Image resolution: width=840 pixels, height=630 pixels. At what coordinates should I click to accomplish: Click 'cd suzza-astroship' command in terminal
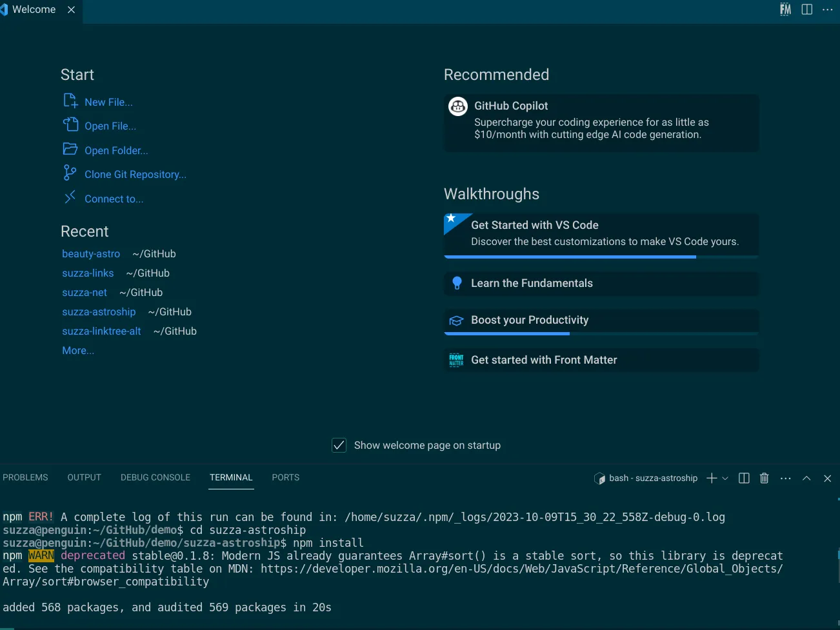tap(248, 530)
